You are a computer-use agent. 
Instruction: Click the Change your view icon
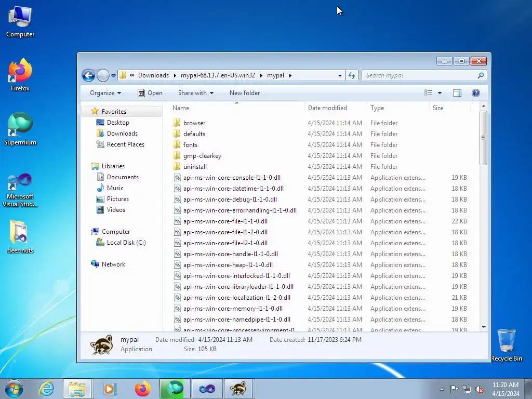429,93
